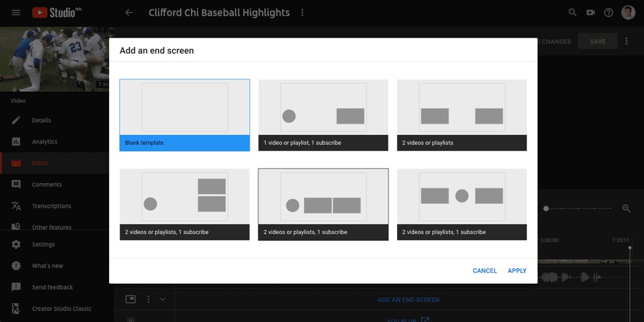Select the Blank template option
The image size is (644, 322).
click(x=185, y=115)
